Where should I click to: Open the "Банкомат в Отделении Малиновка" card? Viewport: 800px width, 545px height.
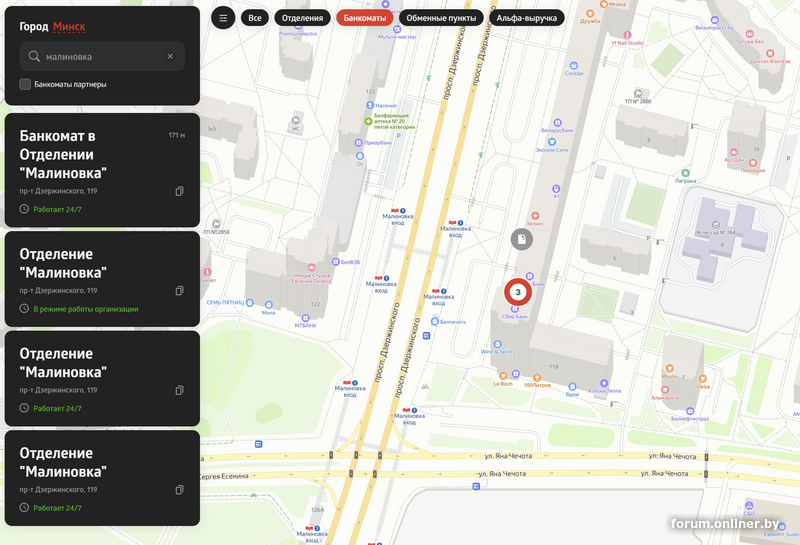[102, 170]
